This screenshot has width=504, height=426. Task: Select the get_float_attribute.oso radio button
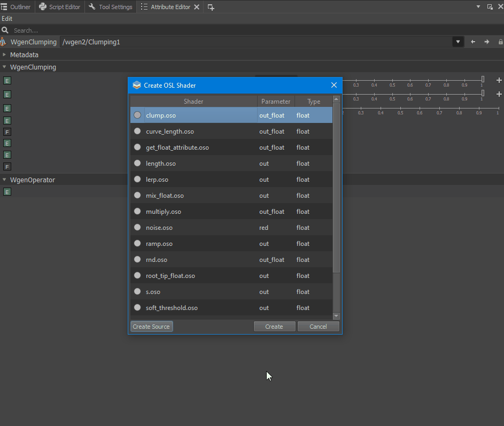[x=137, y=147]
